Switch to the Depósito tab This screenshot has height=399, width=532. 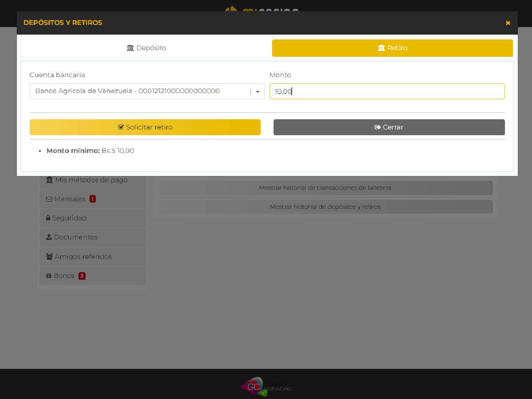click(146, 48)
